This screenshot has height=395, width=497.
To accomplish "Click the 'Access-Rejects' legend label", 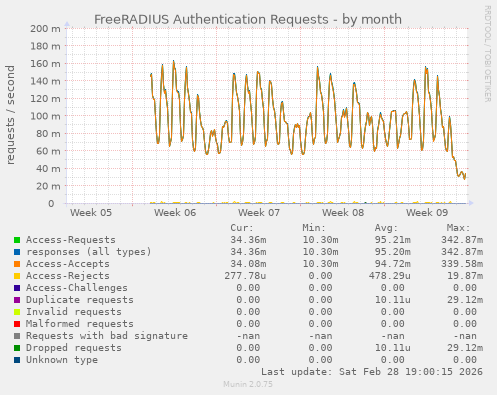I will 68,276.
